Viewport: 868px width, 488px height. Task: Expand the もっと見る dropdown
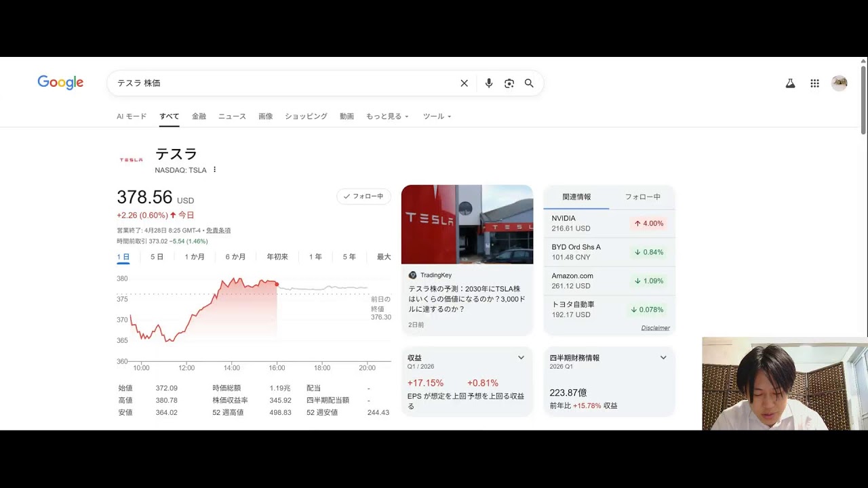coord(387,117)
